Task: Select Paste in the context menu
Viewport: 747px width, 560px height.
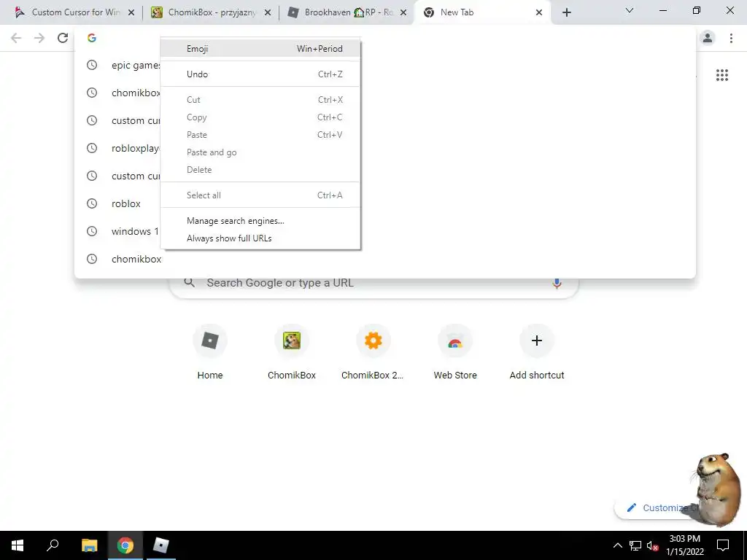Action: click(x=260, y=135)
